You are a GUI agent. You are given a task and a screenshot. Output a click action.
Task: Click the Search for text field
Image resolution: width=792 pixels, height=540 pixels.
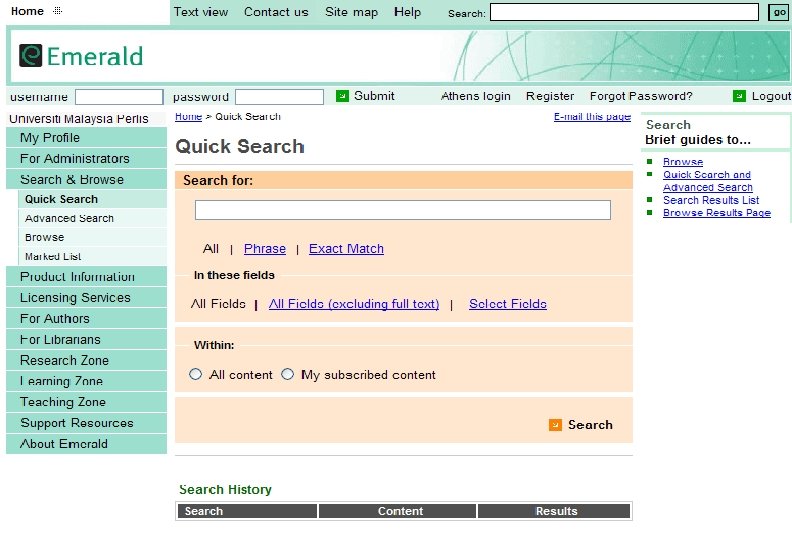[x=403, y=210]
